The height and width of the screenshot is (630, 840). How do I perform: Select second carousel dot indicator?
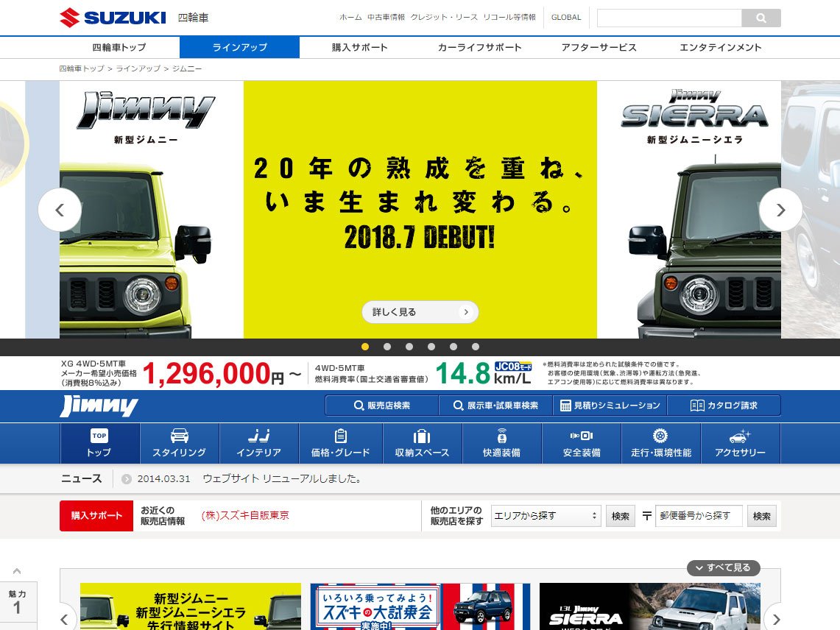pyautogui.click(x=387, y=347)
